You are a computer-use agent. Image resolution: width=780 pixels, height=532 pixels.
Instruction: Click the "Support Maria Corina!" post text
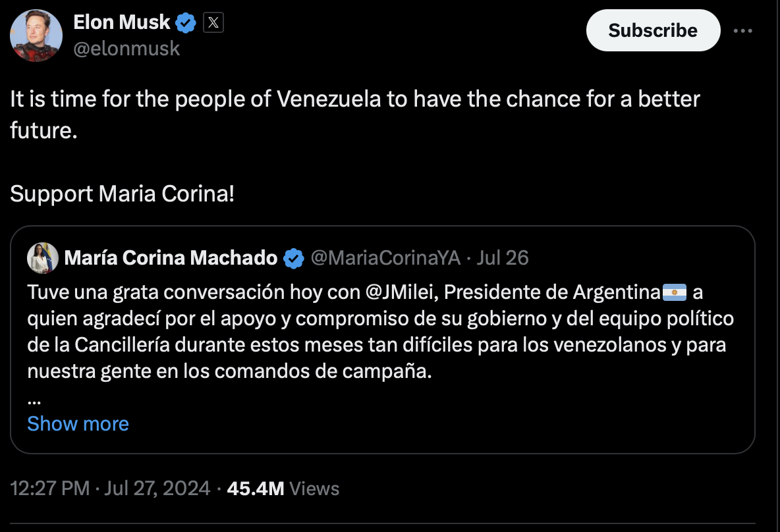click(123, 194)
